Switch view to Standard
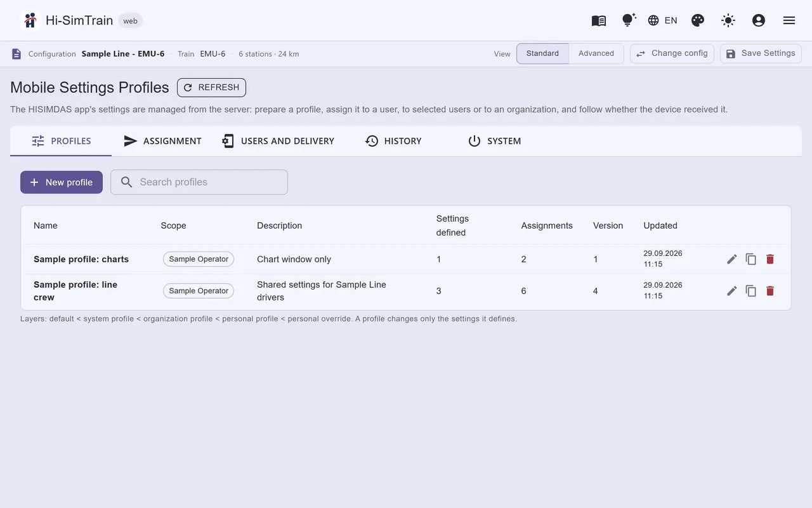The width and height of the screenshot is (812, 508). [542, 53]
